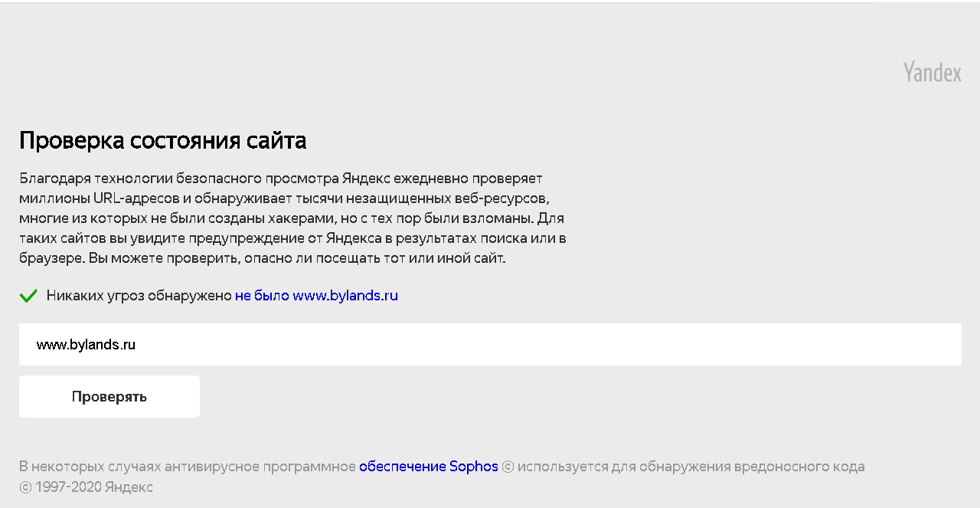Open the 'обеспечение Sophos' link
This screenshot has width=980, height=508.
click(x=429, y=467)
